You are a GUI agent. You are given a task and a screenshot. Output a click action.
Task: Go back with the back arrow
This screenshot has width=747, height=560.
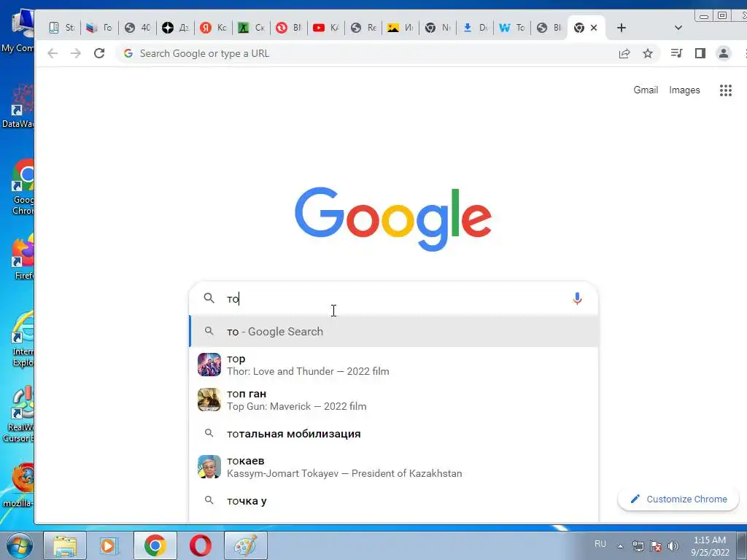point(53,53)
